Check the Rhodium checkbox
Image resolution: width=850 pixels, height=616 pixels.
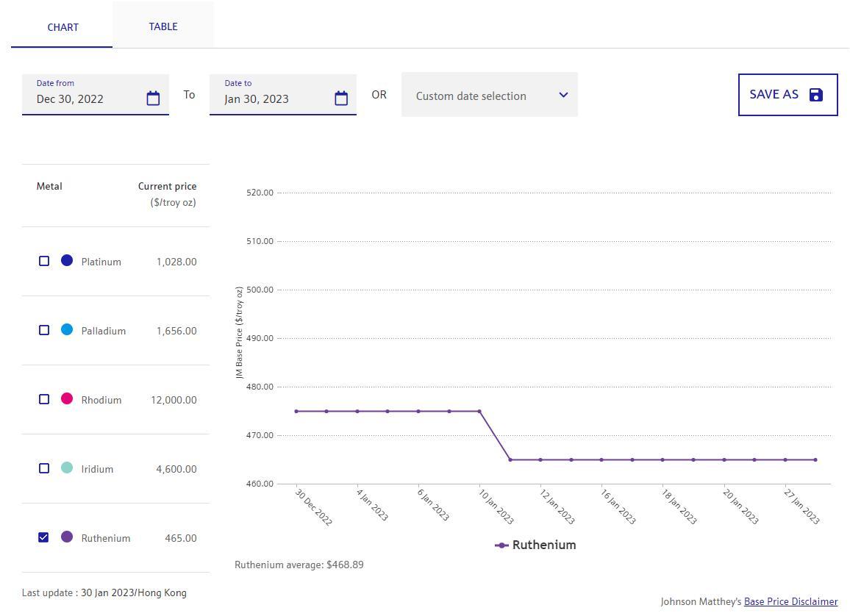[x=44, y=399]
